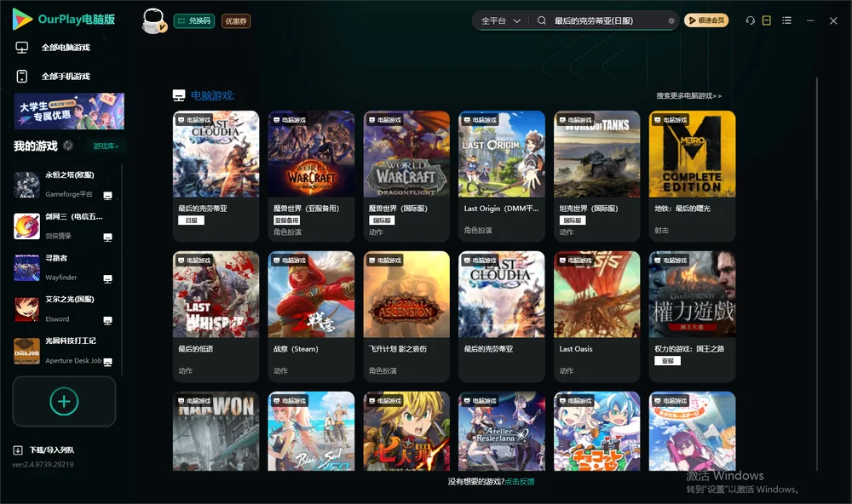Click the game list vertical scrollbar

[x=817, y=274]
